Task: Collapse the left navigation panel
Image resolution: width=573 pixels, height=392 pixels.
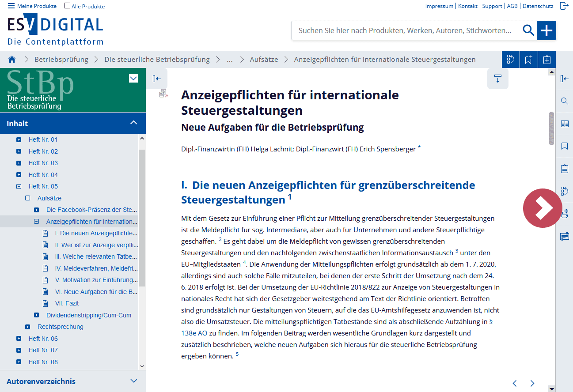Action: point(156,79)
